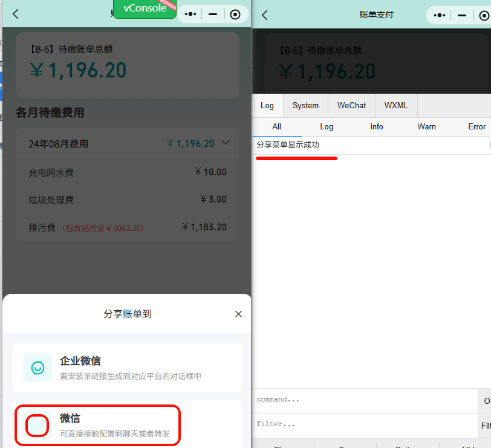Click the 分享菜单显示成功 log entry

288,145
